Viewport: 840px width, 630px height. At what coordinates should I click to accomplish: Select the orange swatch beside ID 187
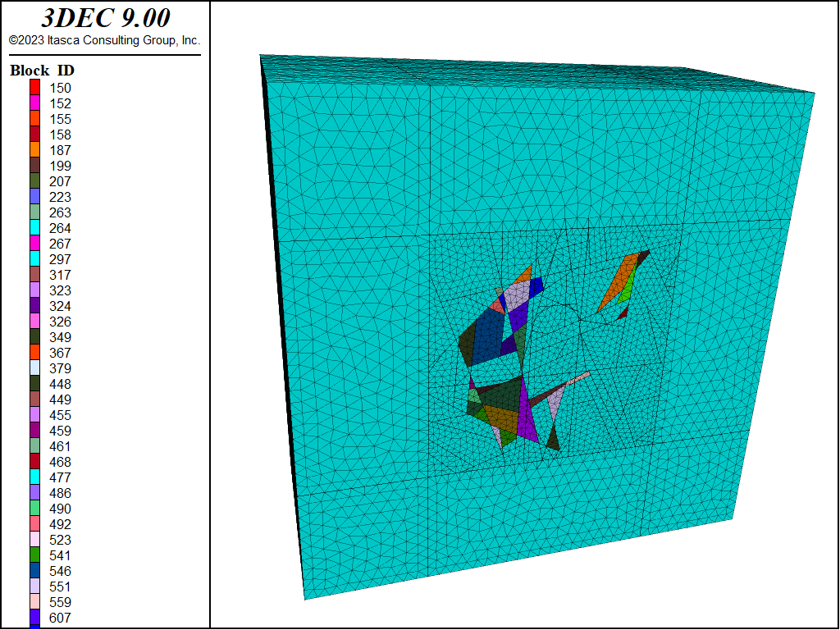click(35, 150)
